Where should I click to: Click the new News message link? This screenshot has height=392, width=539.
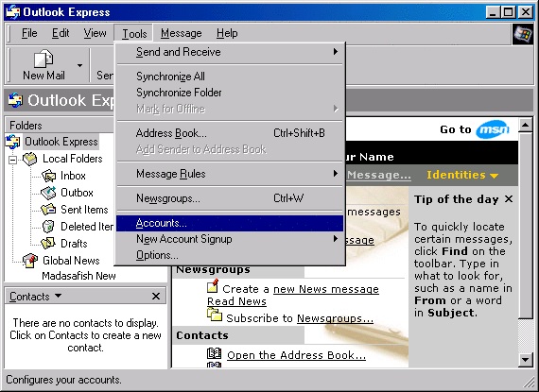point(326,289)
